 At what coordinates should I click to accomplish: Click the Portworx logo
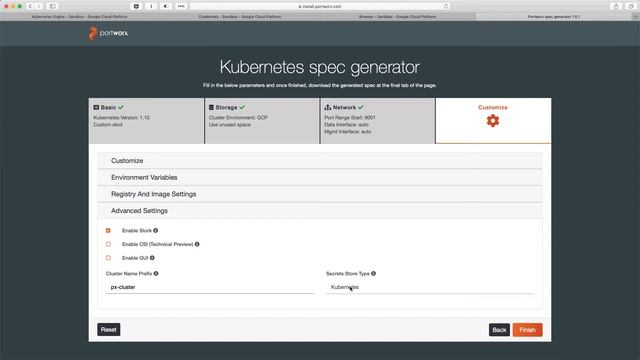[108, 33]
